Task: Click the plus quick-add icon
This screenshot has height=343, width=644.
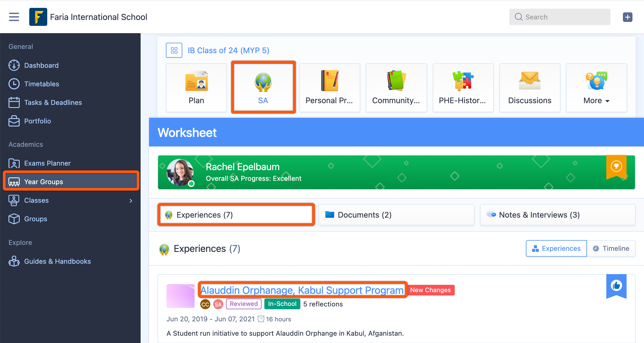Action: click(x=627, y=17)
